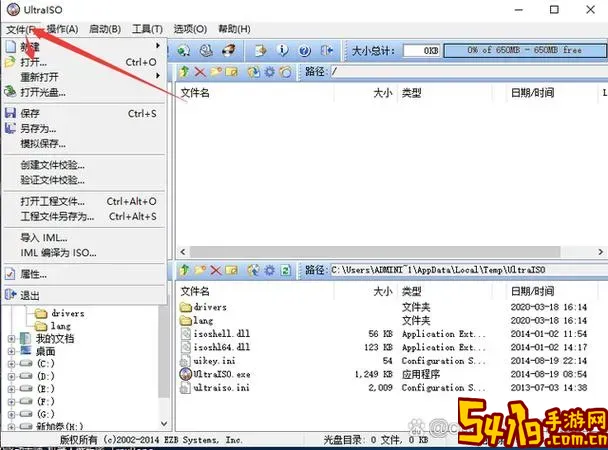This screenshot has height=450, width=608.
Task: Select isoshell.dll in local file list
Action: 215,334
